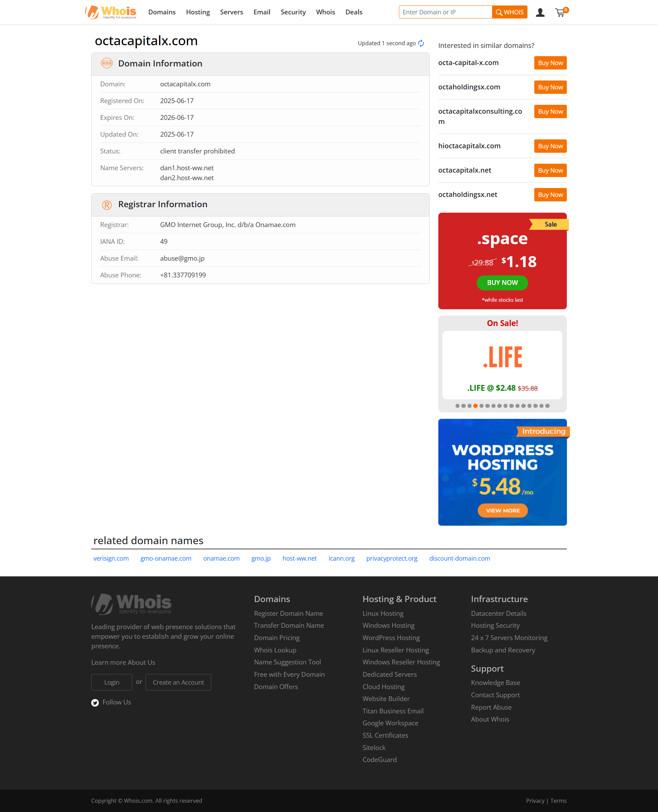This screenshot has width=658, height=812.
Task: Open SSL Certificates footer link
Action: [x=386, y=736]
